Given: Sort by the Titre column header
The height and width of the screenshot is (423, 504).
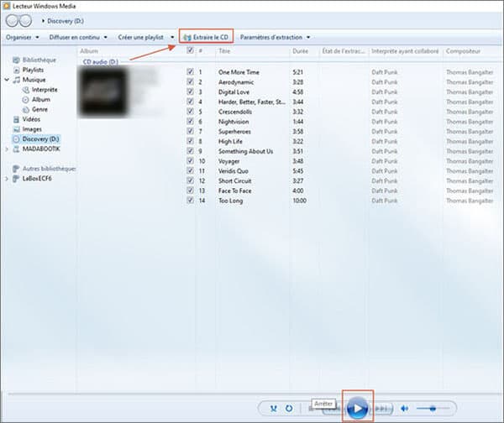Looking at the screenshot, I should pyautogui.click(x=224, y=51).
